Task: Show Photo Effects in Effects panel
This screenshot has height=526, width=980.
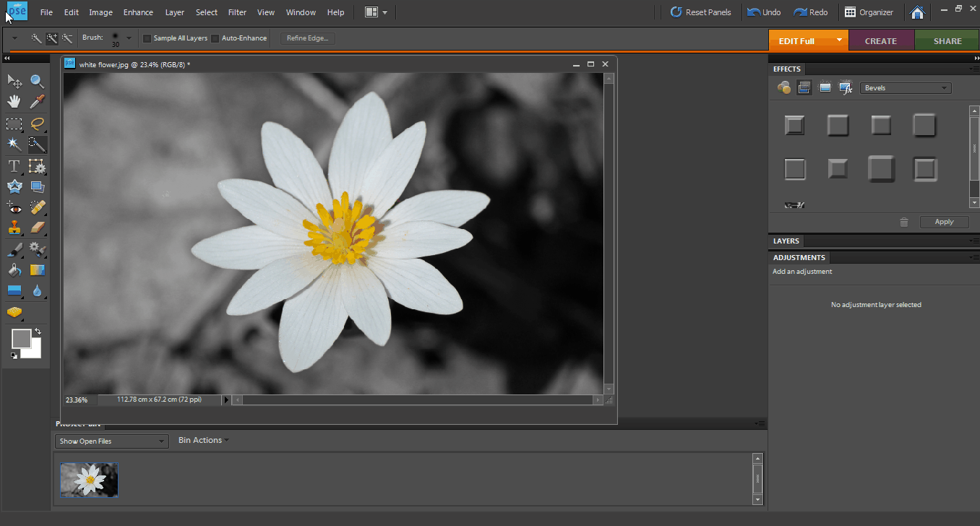Action: (x=825, y=88)
